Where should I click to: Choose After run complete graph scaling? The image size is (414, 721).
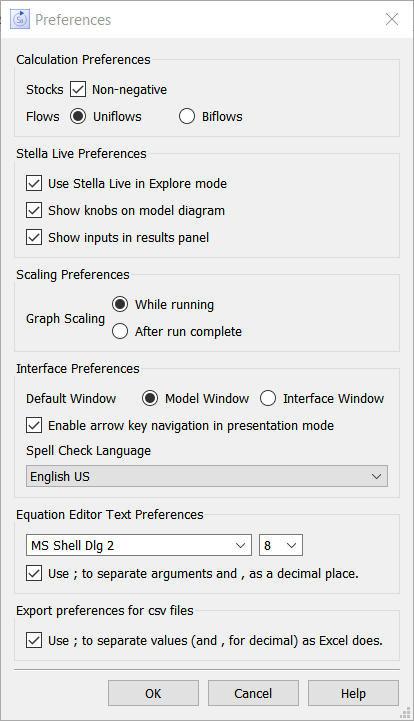pos(120,331)
